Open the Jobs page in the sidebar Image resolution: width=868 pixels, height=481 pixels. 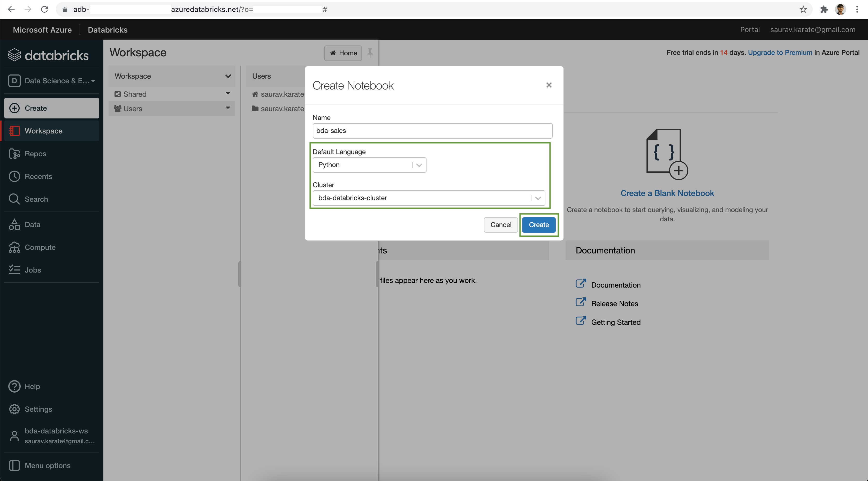51,270
